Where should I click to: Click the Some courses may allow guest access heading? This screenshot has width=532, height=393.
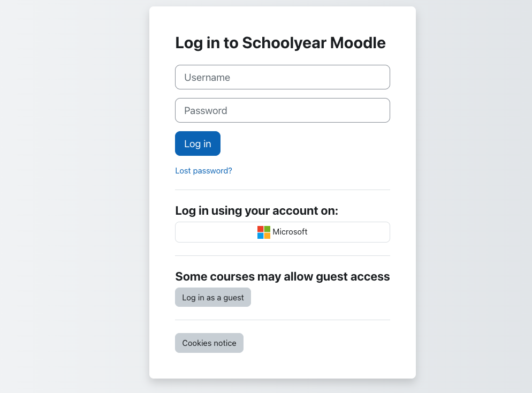[x=282, y=277]
